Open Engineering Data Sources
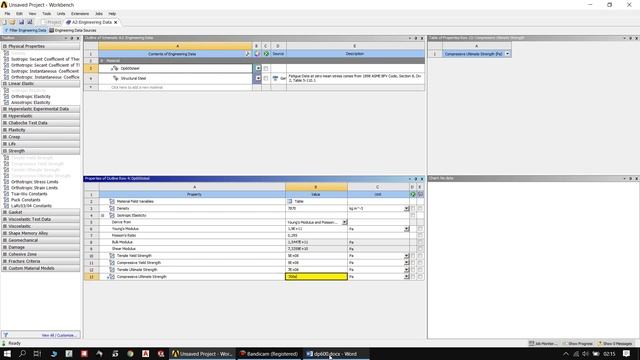640x360 pixels. 73,30
